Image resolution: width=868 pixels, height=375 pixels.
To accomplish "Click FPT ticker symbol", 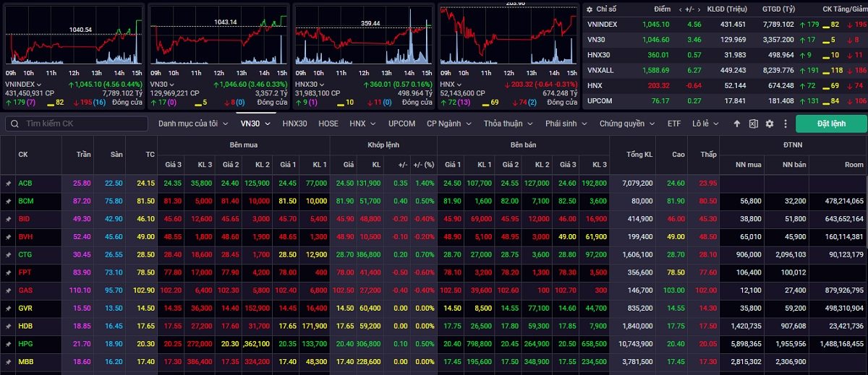I will [25, 272].
